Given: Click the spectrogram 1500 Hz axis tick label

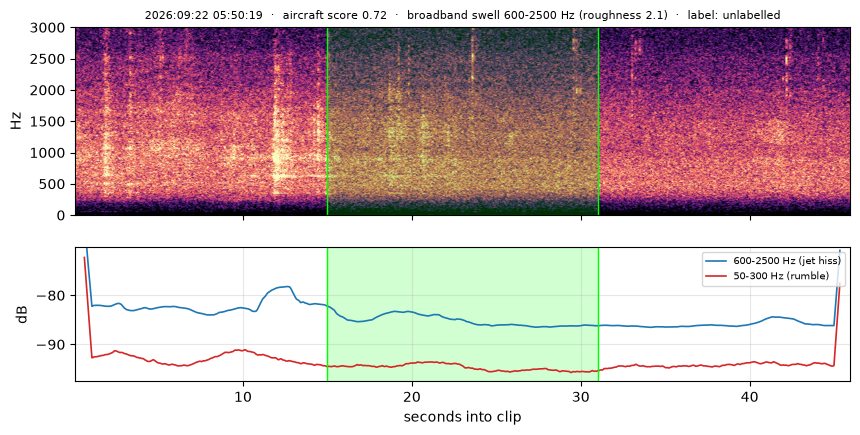Looking at the screenshot, I should [50, 122].
